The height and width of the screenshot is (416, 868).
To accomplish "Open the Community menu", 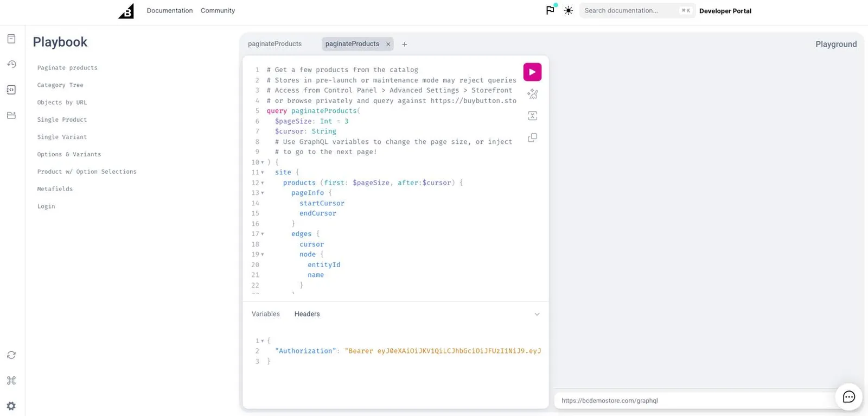I will 218,10.
